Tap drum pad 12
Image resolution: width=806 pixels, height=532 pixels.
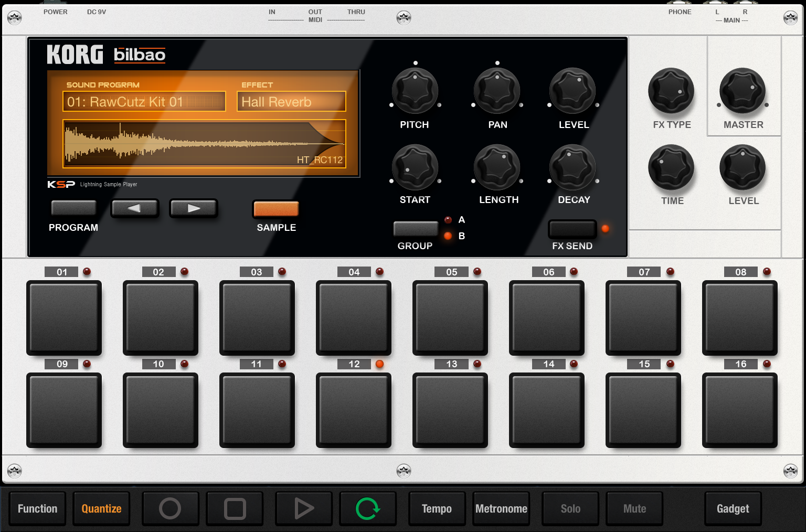354,410
